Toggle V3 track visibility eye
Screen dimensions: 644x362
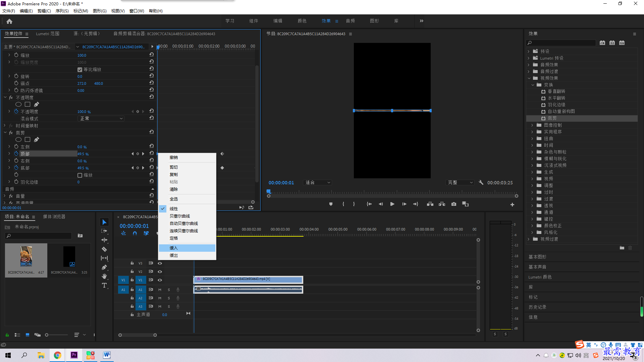click(x=160, y=263)
